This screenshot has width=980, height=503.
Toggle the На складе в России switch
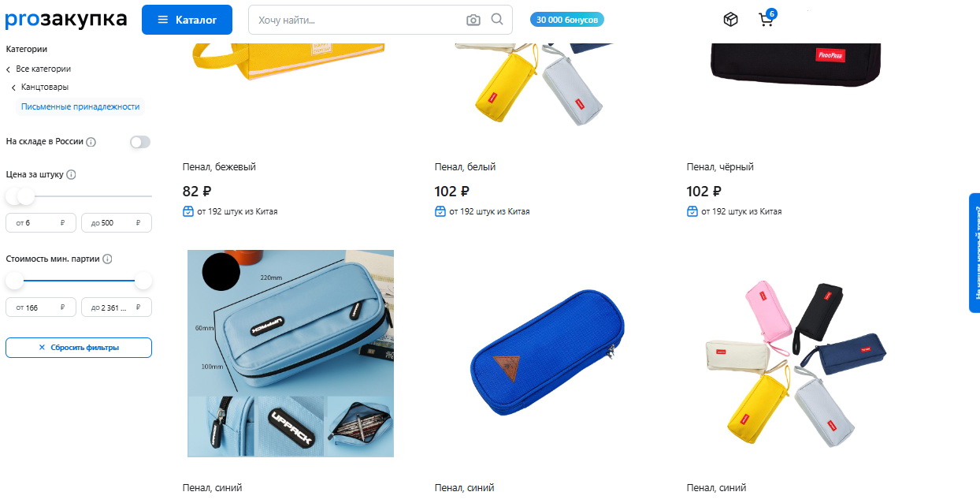[140, 142]
